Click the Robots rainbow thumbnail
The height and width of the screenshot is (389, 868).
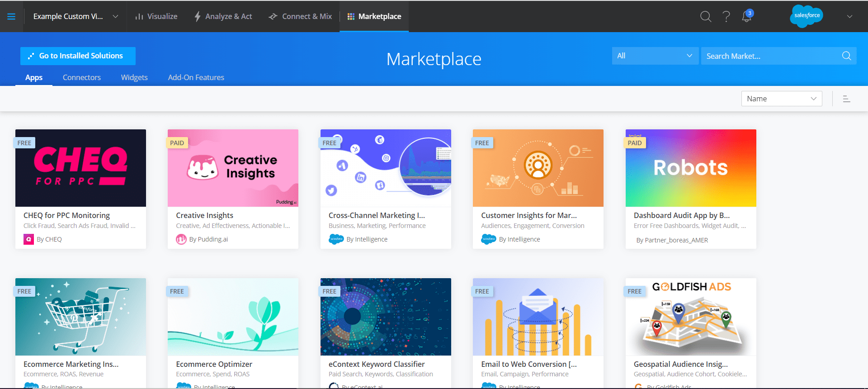pos(691,168)
